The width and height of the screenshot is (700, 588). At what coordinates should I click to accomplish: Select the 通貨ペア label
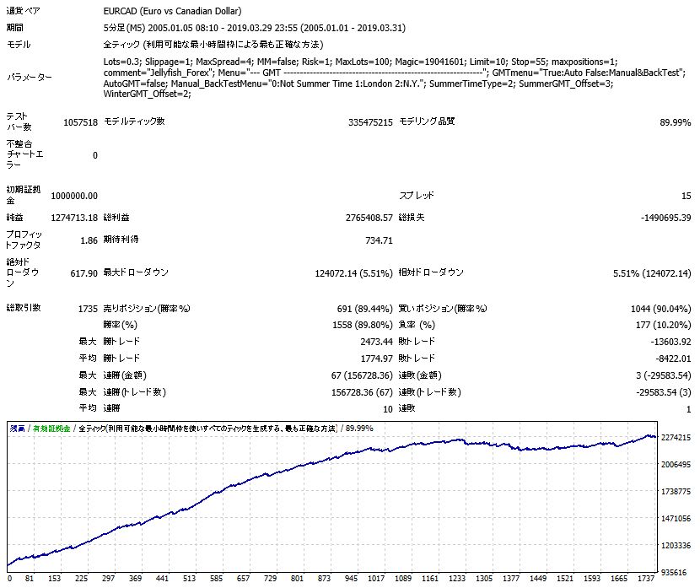click(24, 11)
